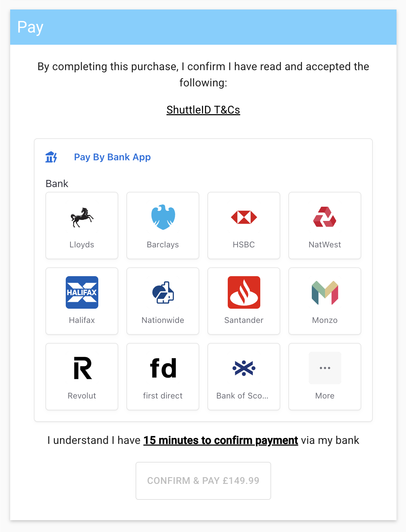Click the Pay By Bank App heading
Image resolution: width=406 pixels, height=532 pixels.
point(112,157)
